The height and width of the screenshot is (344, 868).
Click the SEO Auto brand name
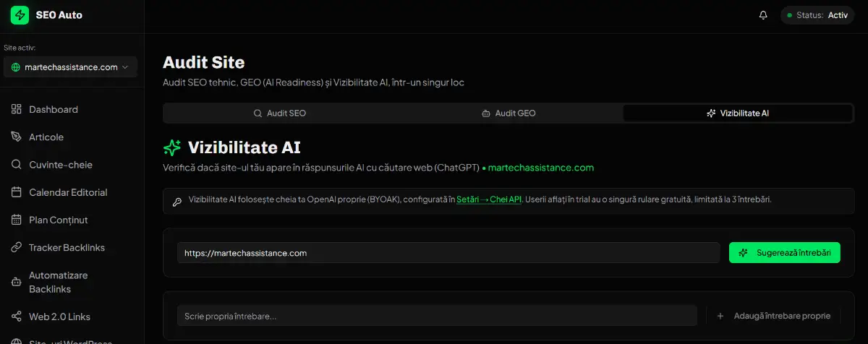tap(59, 15)
